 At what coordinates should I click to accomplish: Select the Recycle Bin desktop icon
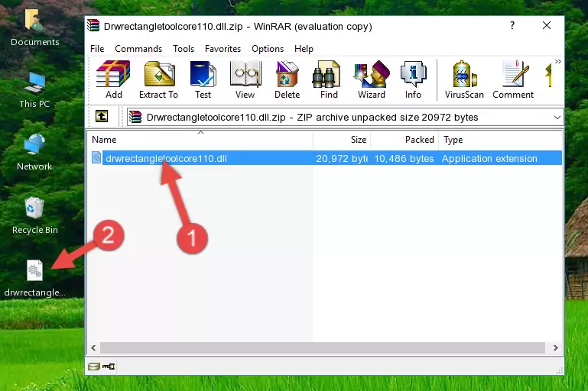tap(34, 215)
